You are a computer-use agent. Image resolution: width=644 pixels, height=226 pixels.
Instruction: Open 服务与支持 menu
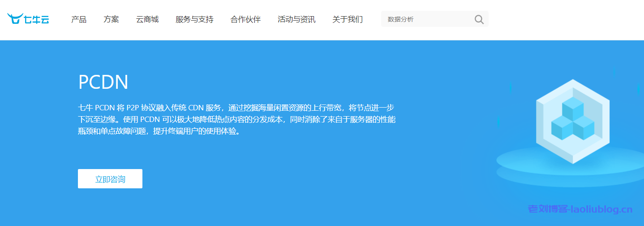(x=194, y=19)
